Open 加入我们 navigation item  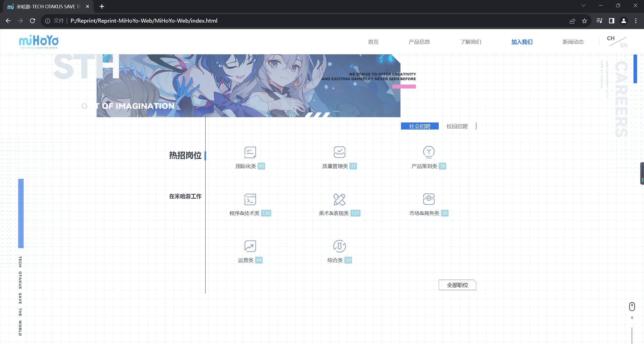tap(522, 42)
